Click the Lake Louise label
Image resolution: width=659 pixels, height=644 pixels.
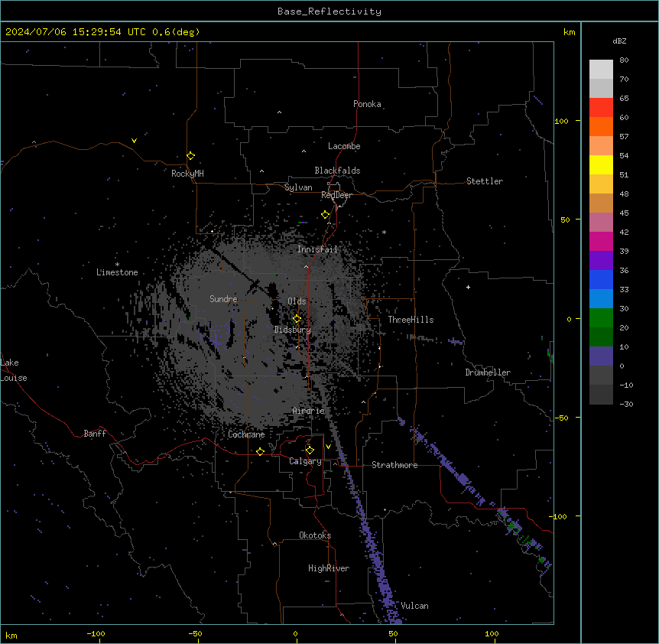pos(14,370)
